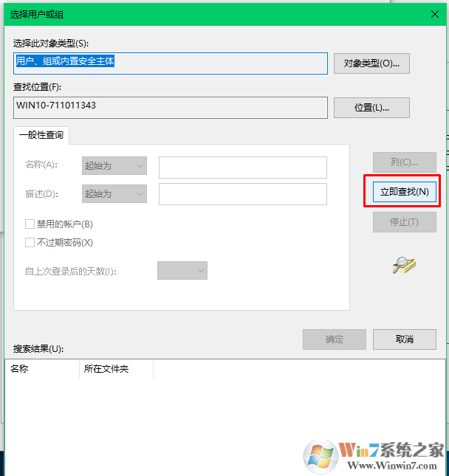Screen dimensions: 449x476
Task: Close the 选择用户或组 dialog
Action: (x=435, y=14)
